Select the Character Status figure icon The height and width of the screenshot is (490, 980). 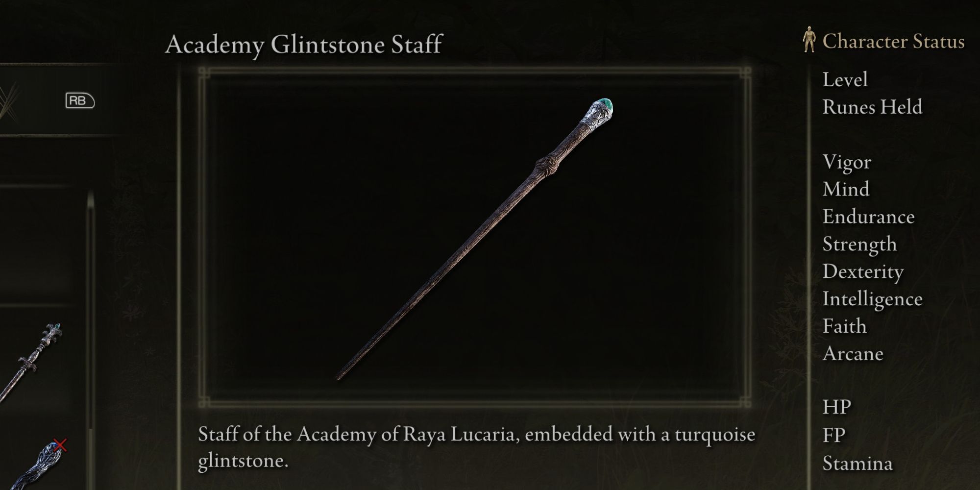coord(809,40)
